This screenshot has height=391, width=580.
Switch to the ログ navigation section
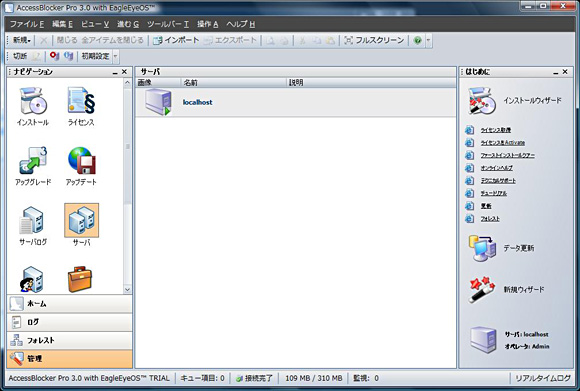click(x=70, y=322)
